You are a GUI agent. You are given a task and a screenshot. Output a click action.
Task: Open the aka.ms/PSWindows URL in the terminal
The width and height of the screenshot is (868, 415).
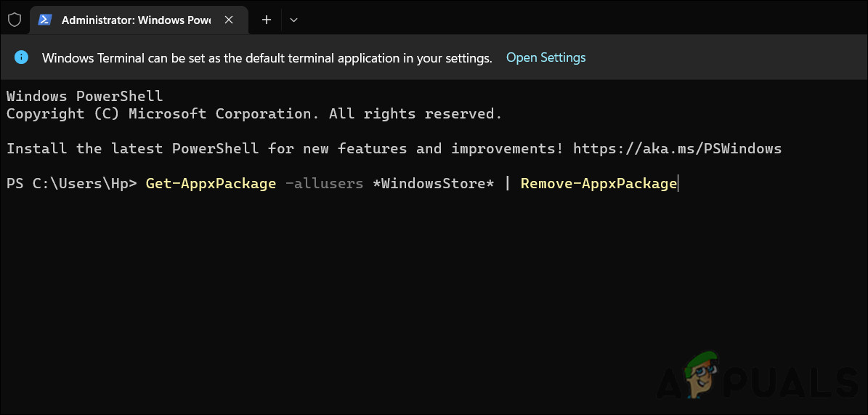[677, 149]
